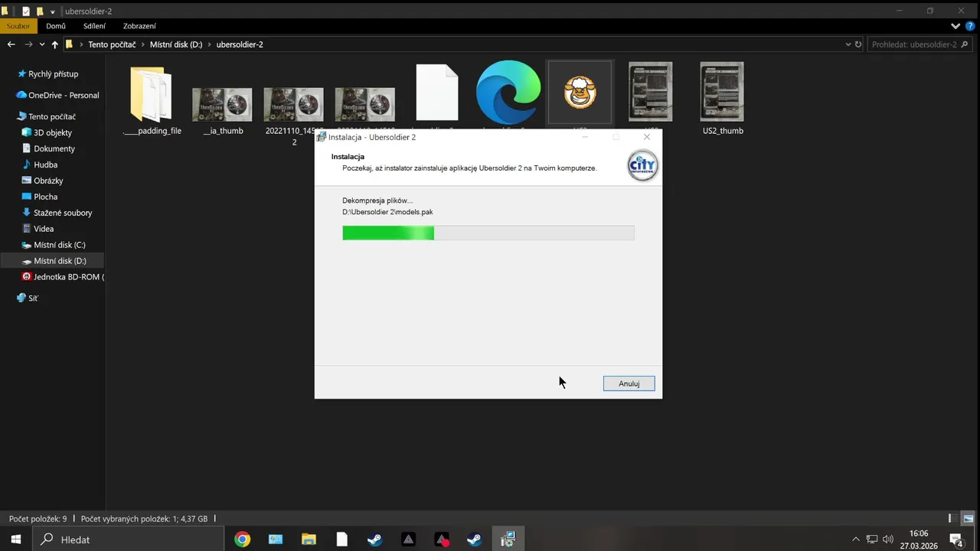The height and width of the screenshot is (551, 980).
Task: Open volume control in system tray
Action: (x=888, y=540)
